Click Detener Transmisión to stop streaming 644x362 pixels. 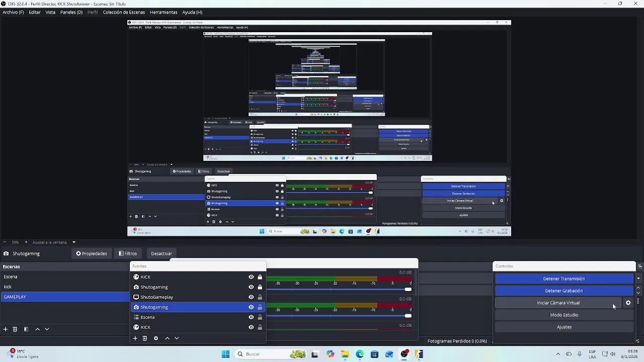pos(564,279)
